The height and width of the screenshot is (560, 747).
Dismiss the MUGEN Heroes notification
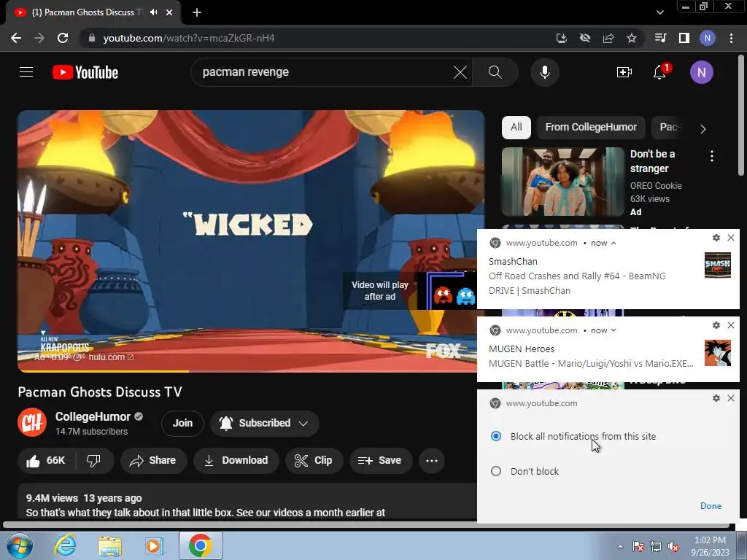731,325
